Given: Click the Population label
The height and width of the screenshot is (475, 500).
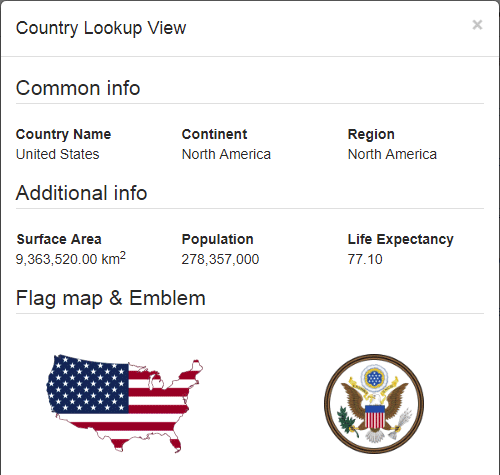Looking at the screenshot, I should [x=218, y=239].
